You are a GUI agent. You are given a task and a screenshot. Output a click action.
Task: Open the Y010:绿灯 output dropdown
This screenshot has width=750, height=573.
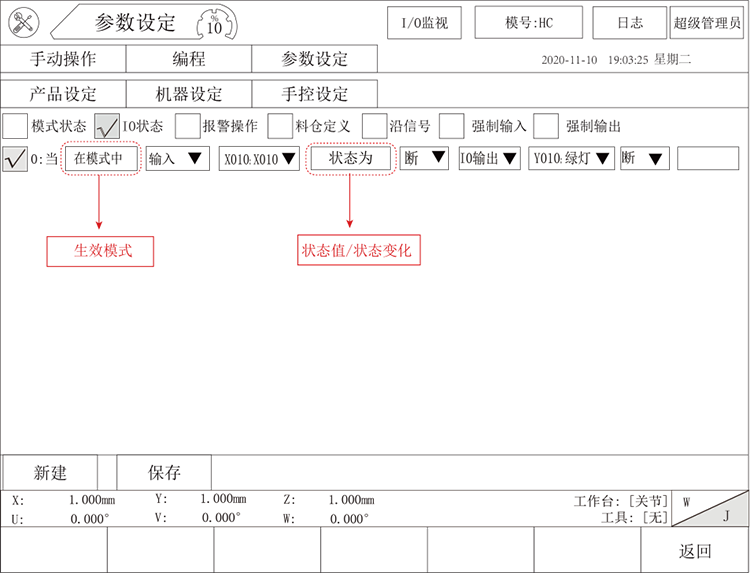pyautogui.click(x=571, y=159)
